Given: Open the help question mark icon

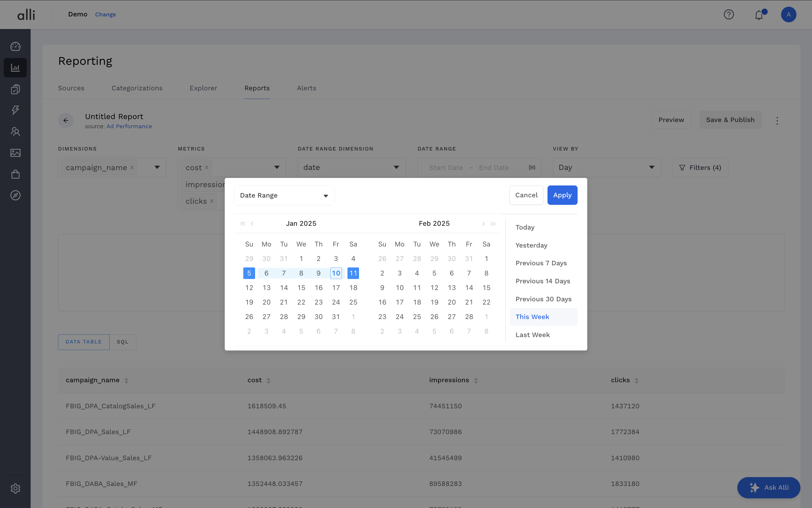Looking at the screenshot, I should pyautogui.click(x=729, y=15).
